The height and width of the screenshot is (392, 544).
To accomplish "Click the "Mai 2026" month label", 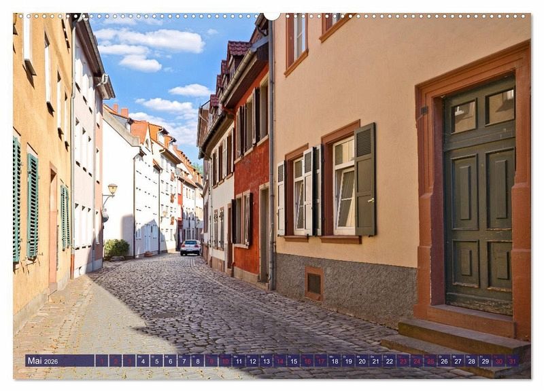I will coord(43,361).
